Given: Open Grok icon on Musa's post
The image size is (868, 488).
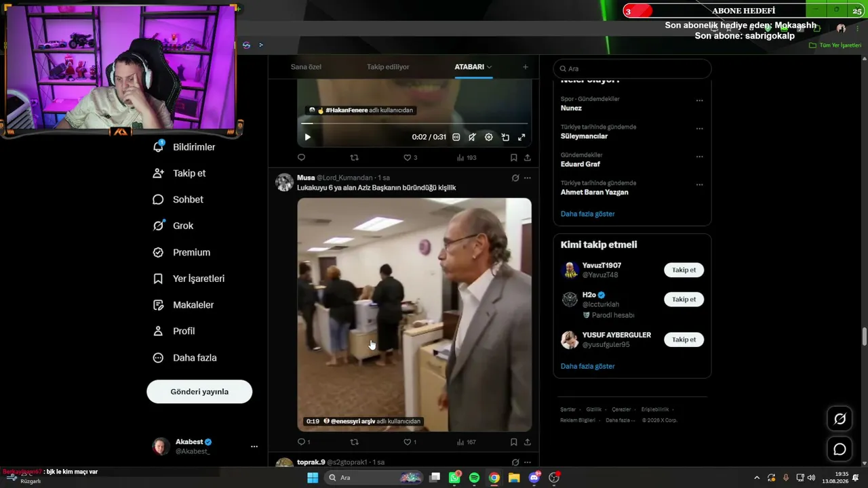Looking at the screenshot, I should tap(515, 178).
